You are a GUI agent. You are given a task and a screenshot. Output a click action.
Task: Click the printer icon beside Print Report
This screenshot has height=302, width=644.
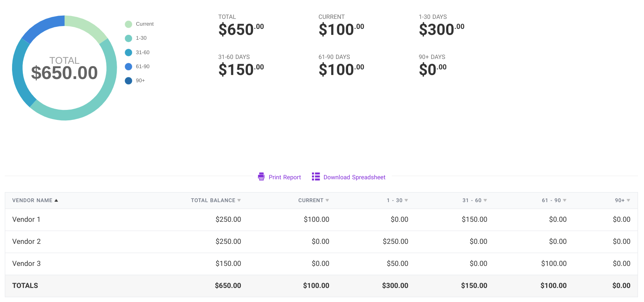coord(261,177)
